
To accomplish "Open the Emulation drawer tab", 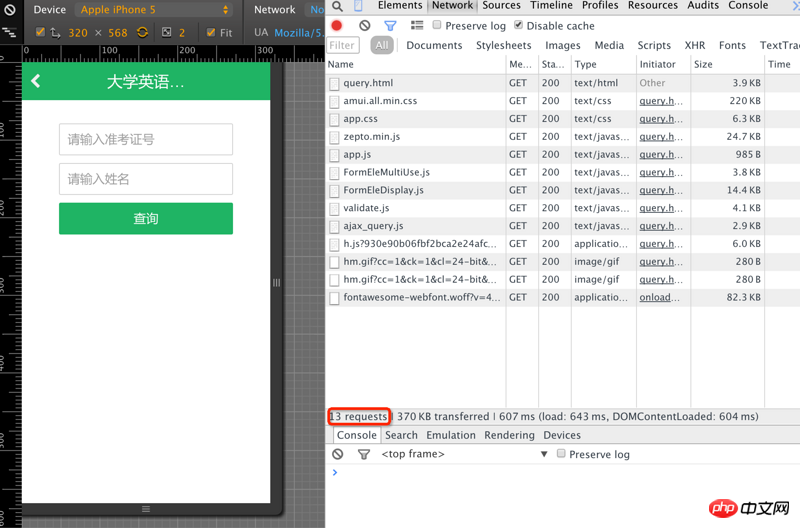I will 451,435.
